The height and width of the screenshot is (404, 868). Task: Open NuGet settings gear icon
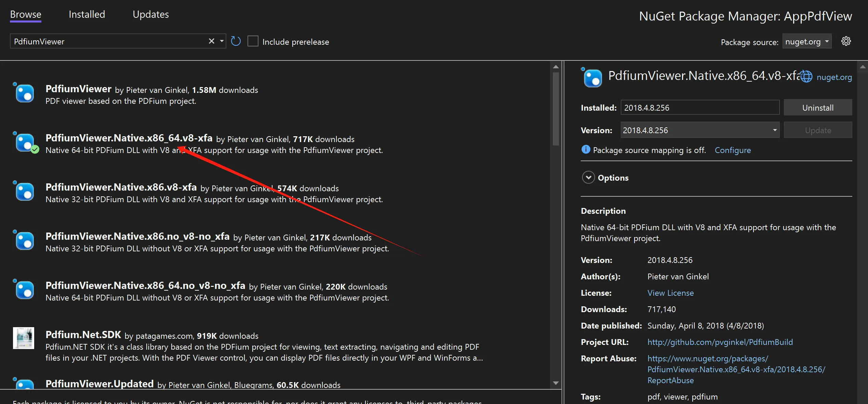tap(846, 41)
